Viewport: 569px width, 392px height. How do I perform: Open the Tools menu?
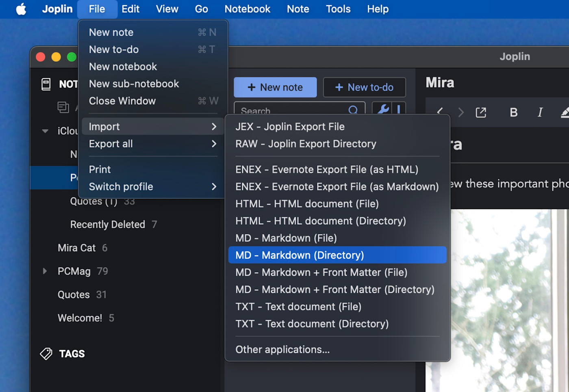(338, 9)
